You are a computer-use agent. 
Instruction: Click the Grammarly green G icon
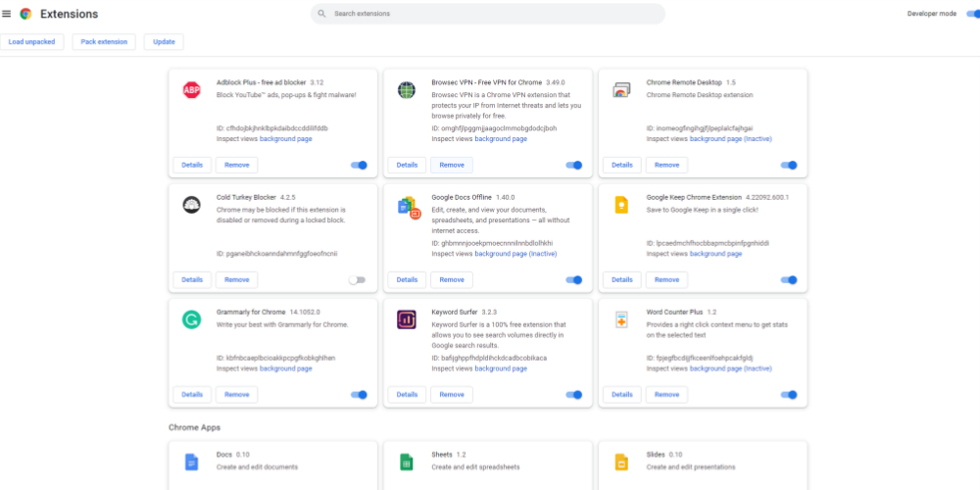[x=191, y=319]
